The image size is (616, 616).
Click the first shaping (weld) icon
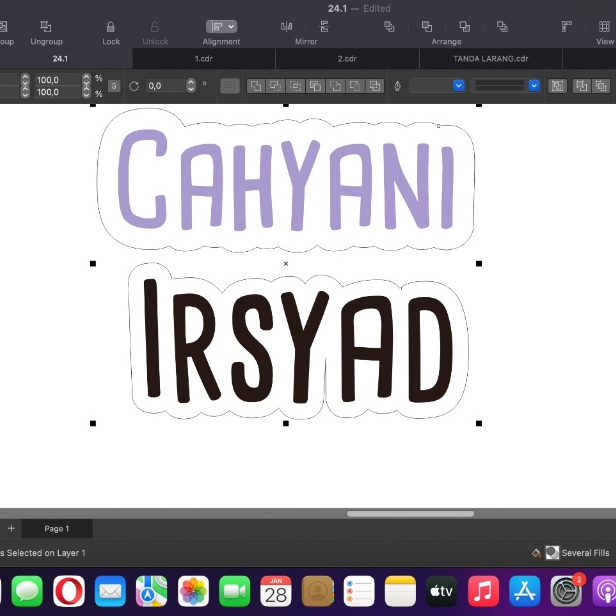255,86
